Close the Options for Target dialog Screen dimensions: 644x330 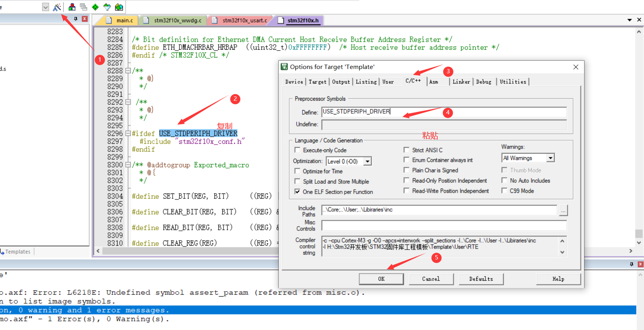576,67
